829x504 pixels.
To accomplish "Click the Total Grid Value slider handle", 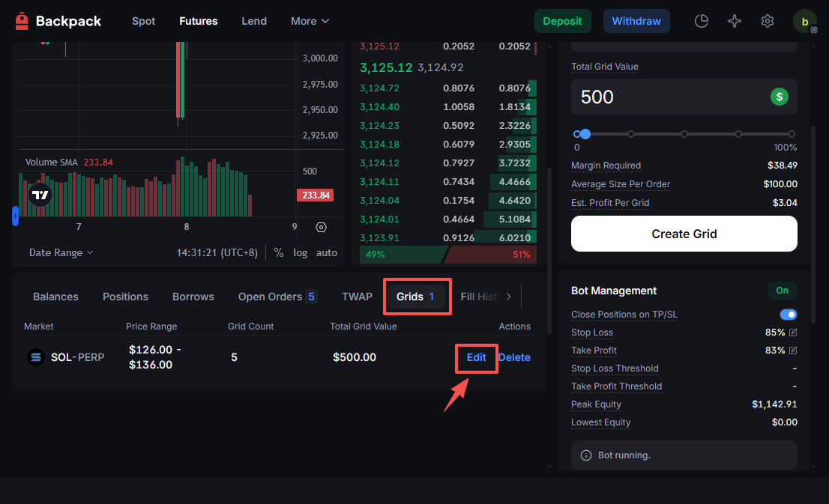I will [585, 134].
